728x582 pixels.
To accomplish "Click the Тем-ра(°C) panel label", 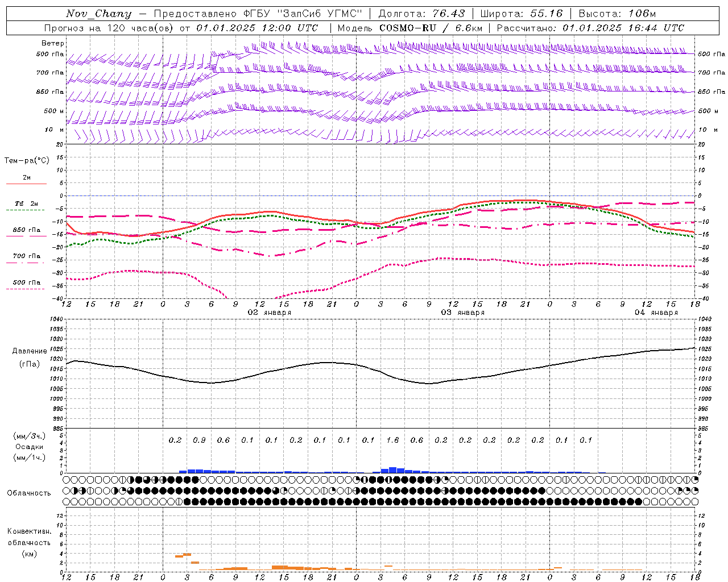I will click(27, 161).
